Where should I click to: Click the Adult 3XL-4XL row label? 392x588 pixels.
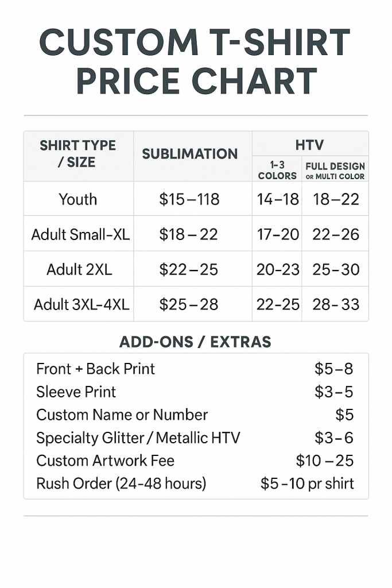click(81, 304)
